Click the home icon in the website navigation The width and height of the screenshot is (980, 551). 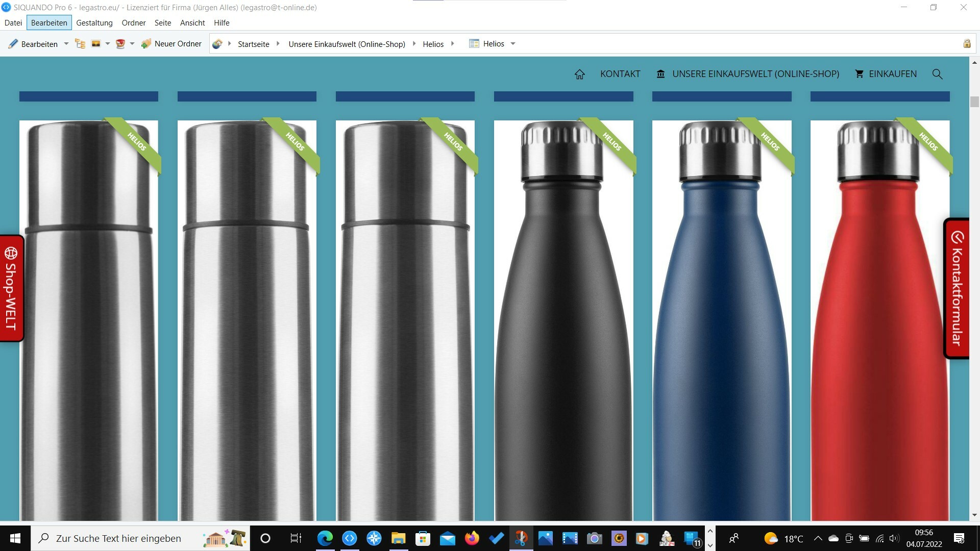580,74
